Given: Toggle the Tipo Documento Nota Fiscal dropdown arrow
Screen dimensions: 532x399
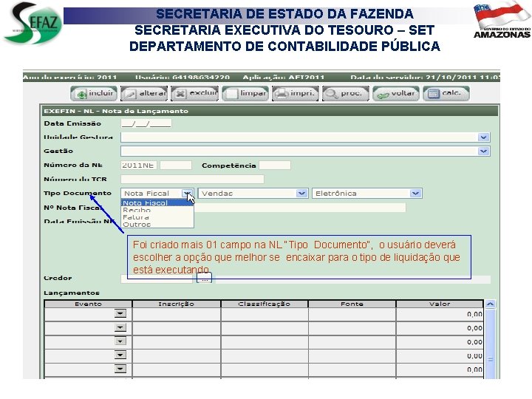Looking at the screenshot, I should [187, 194].
